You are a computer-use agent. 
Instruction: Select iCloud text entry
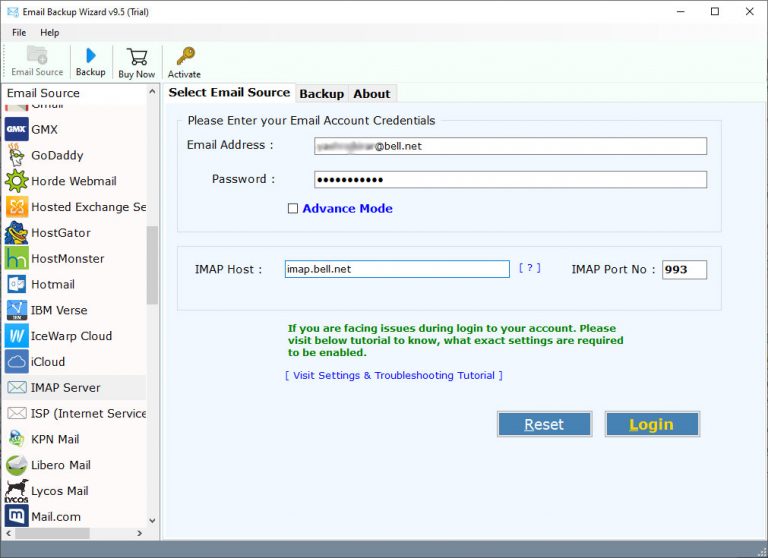click(x=48, y=362)
